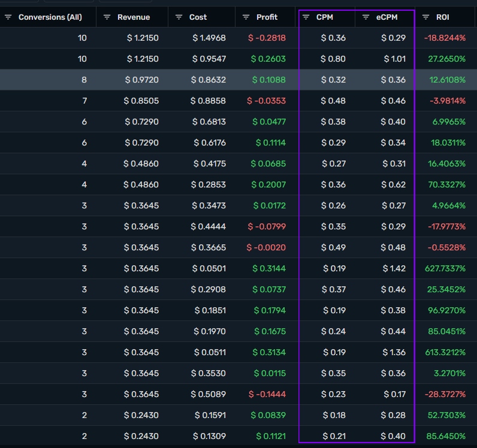This screenshot has width=477, height=448.
Task: Click the $ 0.80 CPM cell
Action: (333, 59)
